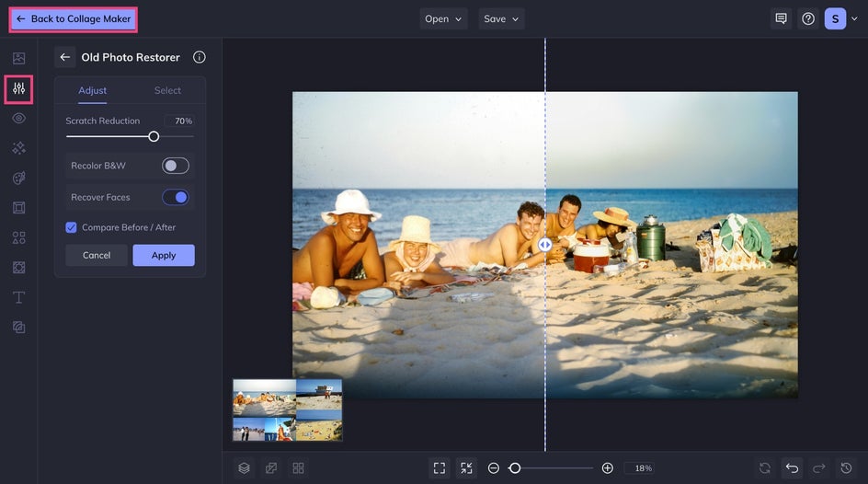Open the Text tool in sidebar
The height and width of the screenshot is (484, 868).
point(18,297)
